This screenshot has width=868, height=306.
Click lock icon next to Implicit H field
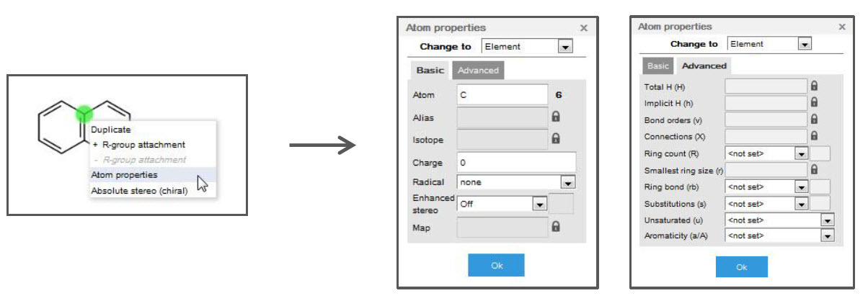(x=814, y=103)
